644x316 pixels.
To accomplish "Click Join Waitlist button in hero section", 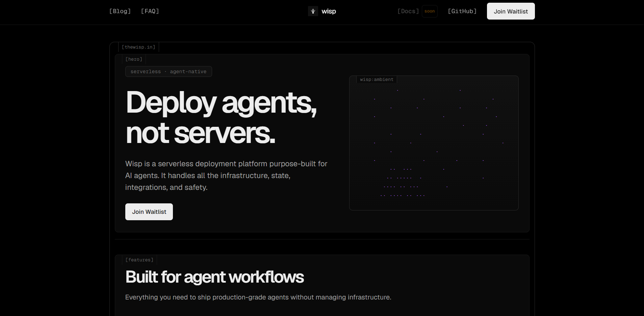I will 149,212.
